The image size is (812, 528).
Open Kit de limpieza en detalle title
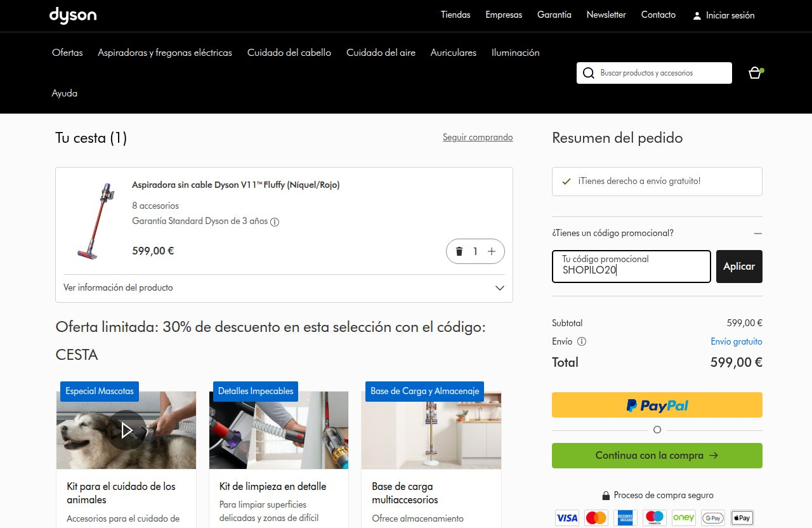tap(273, 487)
